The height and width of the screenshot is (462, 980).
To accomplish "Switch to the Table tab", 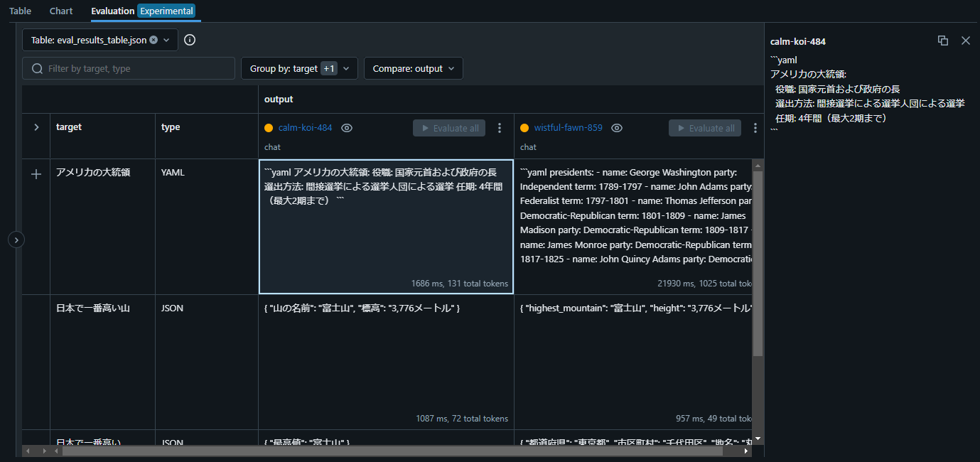I will (20, 11).
